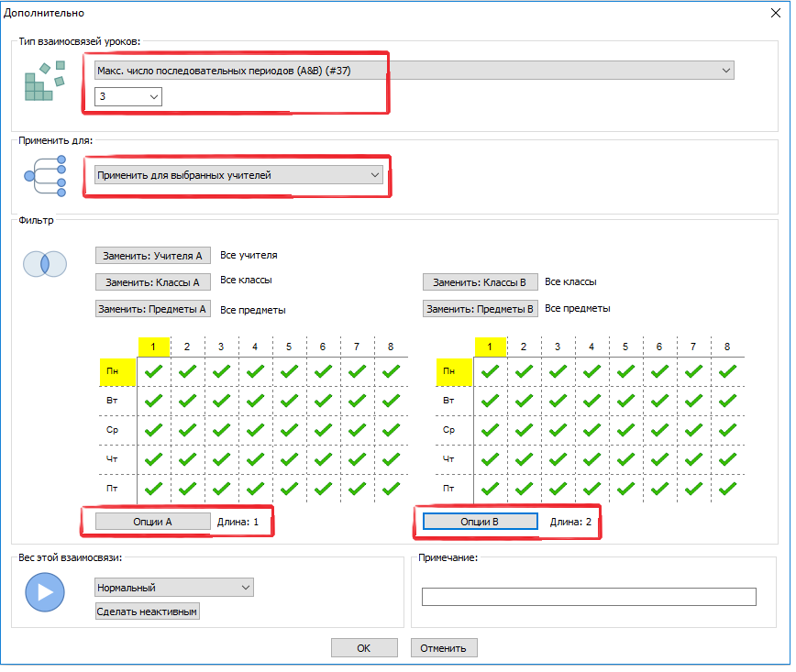Open the Макс. число последовательных периодов dropdown
This screenshot has height=672, width=796.
click(414, 71)
